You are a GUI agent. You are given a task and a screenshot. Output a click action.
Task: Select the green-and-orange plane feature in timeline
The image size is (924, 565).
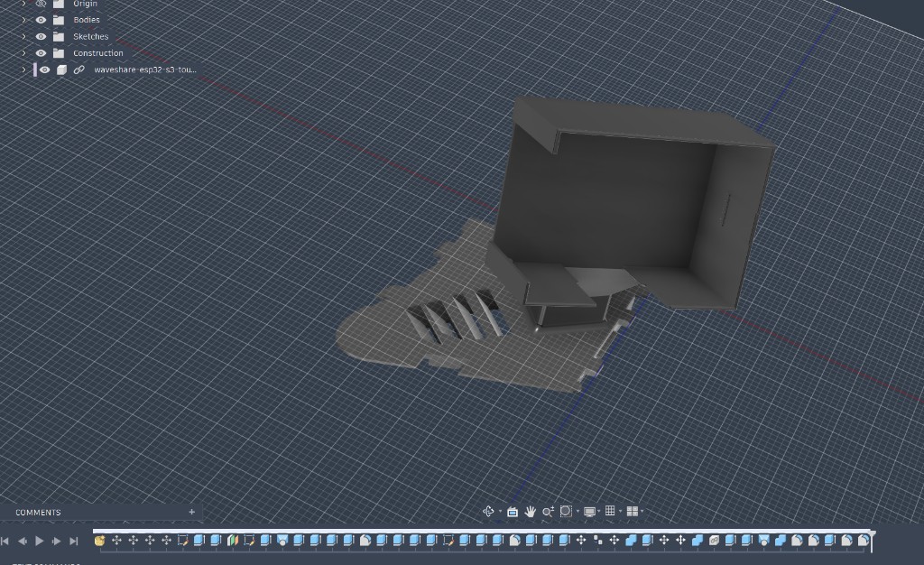pyautogui.click(x=232, y=541)
